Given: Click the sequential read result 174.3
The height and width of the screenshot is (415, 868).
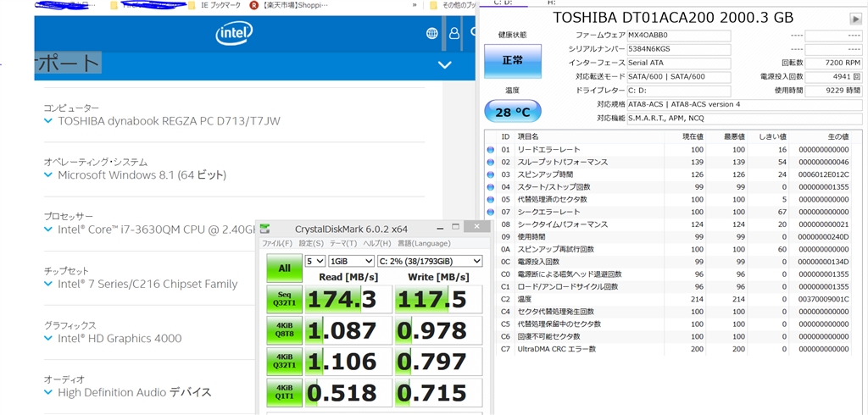Looking at the screenshot, I should click(348, 299).
